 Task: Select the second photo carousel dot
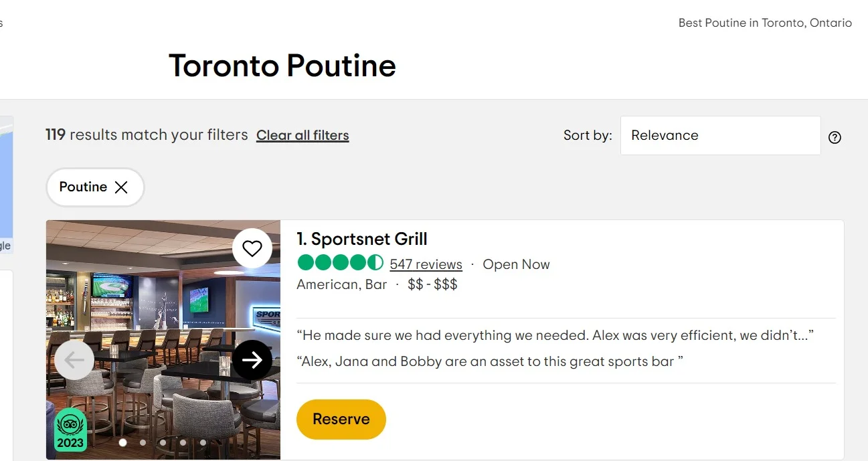click(x=143, y=442)
